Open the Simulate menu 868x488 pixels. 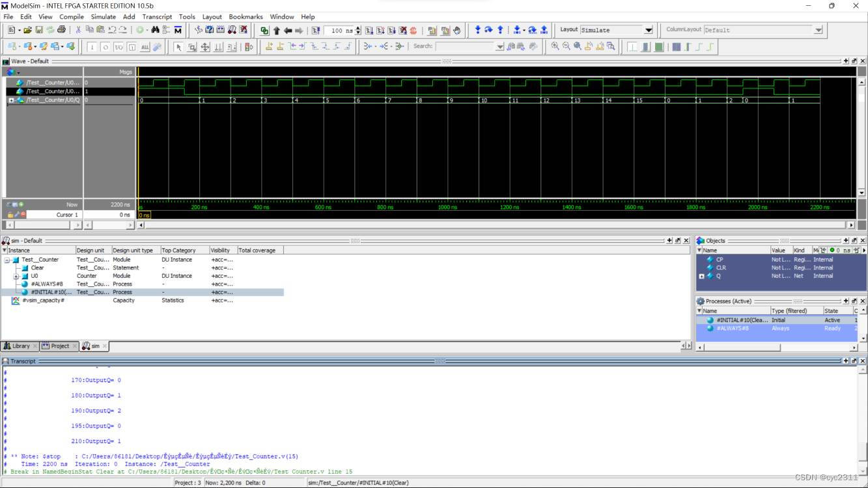click(103, 16)
